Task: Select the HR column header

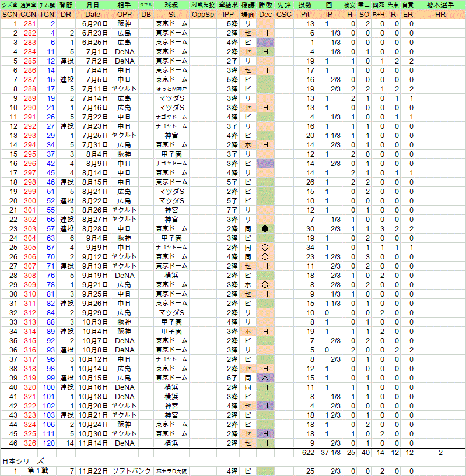Action: [440, 15]
